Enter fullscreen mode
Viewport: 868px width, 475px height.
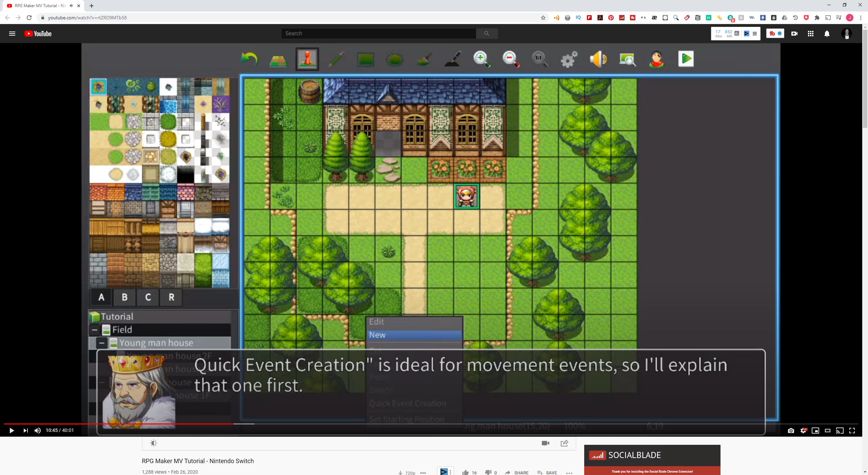pyautogui.click(x=852, y=431)
